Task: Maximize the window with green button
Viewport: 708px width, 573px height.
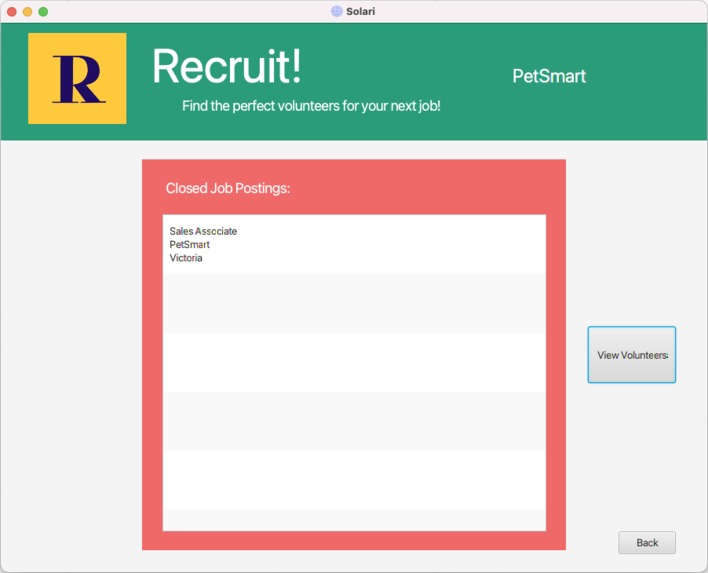Action: [x=43, y=12]
